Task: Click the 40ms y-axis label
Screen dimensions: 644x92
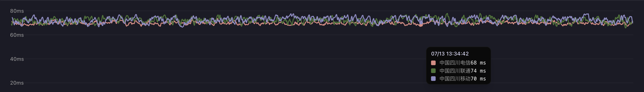Action: (x=17, y=59)
